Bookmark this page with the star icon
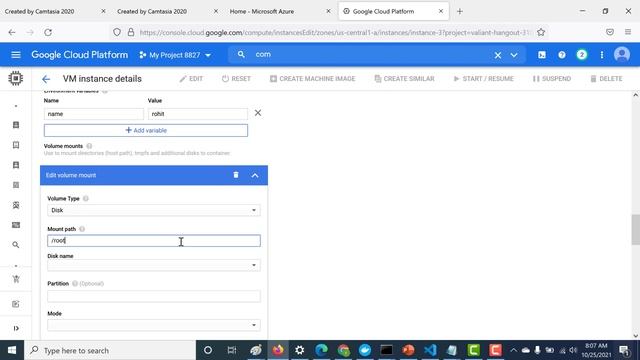 (x=541, y=32)
